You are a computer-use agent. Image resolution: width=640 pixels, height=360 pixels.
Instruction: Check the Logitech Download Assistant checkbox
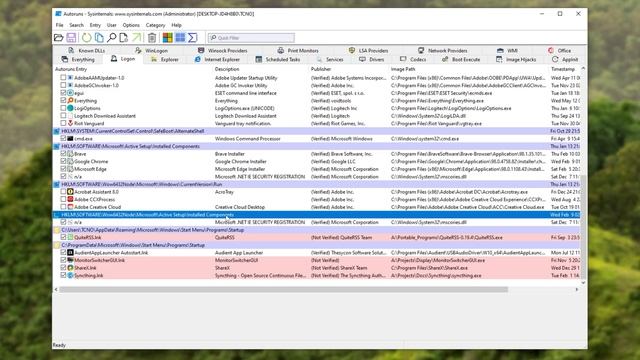(63, 116)
